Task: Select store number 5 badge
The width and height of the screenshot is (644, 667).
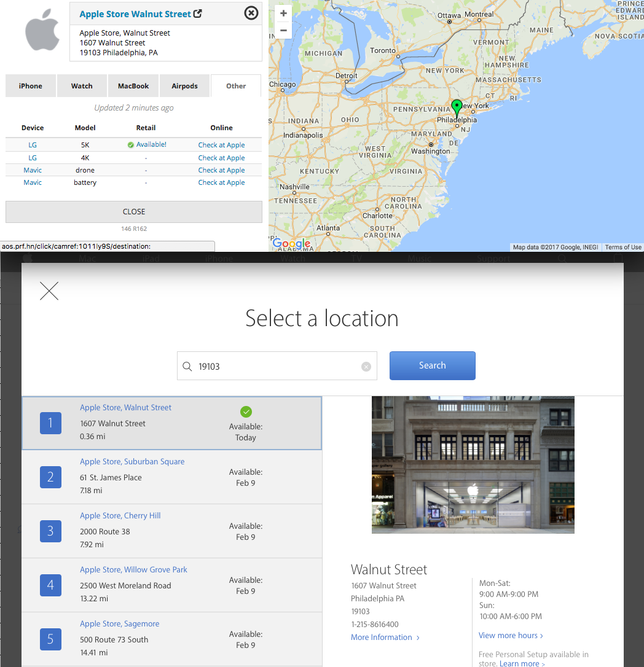Action: click(x=50, y=639)
